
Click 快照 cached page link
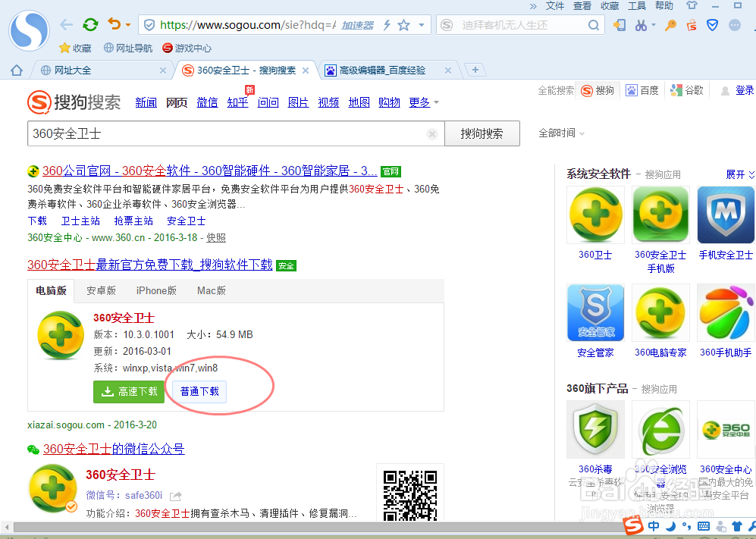pyautogui.click(x=216, y=238)
